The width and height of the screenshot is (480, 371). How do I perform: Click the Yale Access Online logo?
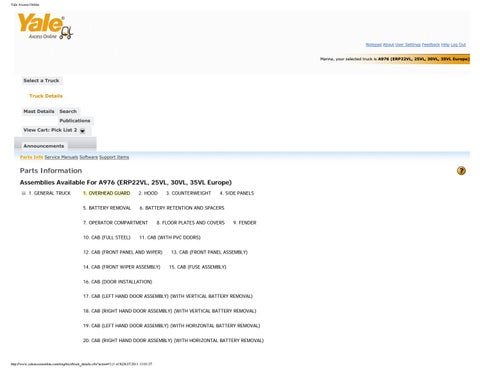pyautogui.click(x=45, y=26)
